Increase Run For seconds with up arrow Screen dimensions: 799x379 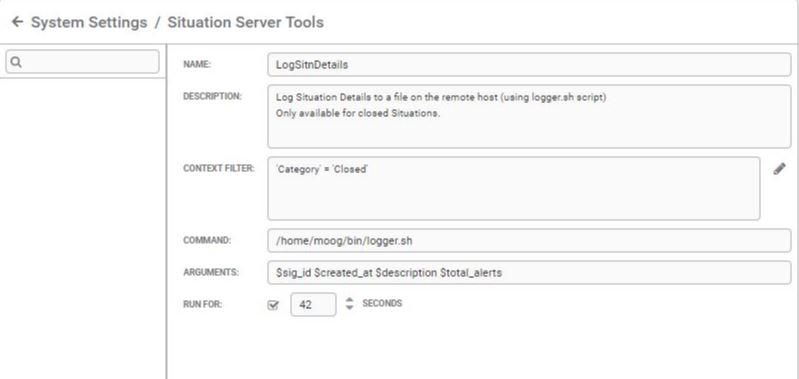pos(349,300)
